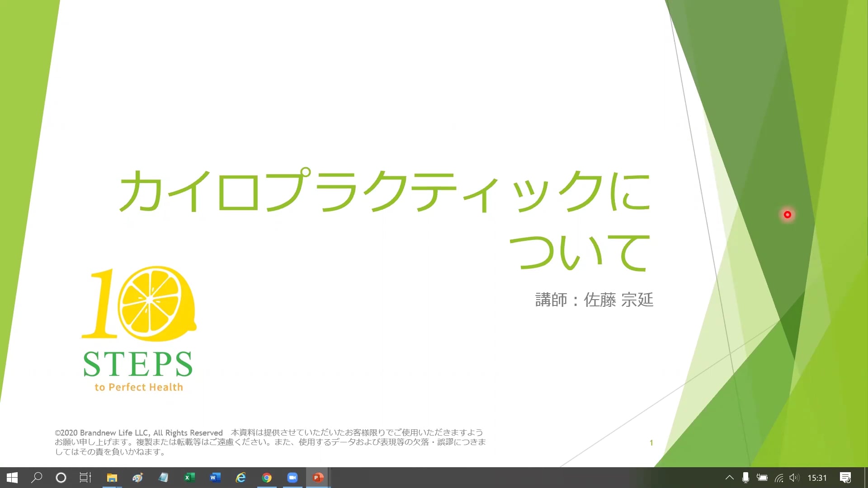Select PowerPoint taskbar button
This screenshot has width=868, height=488.
pos(318,478)
